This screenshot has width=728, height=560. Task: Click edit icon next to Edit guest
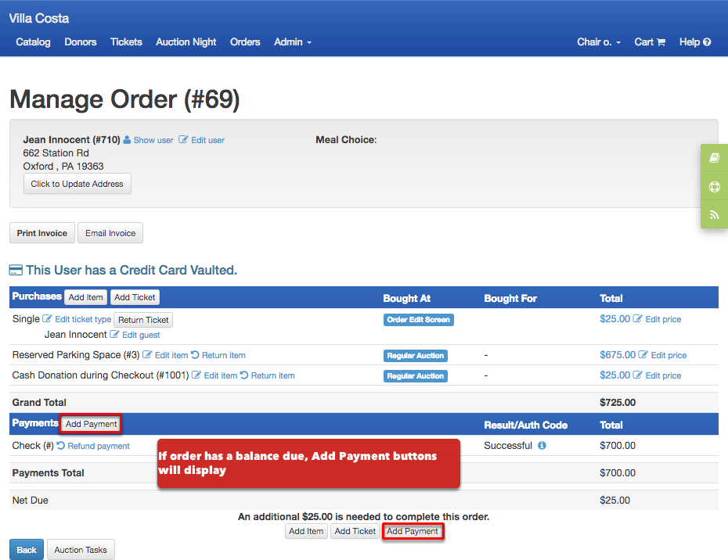coord(114,335)
